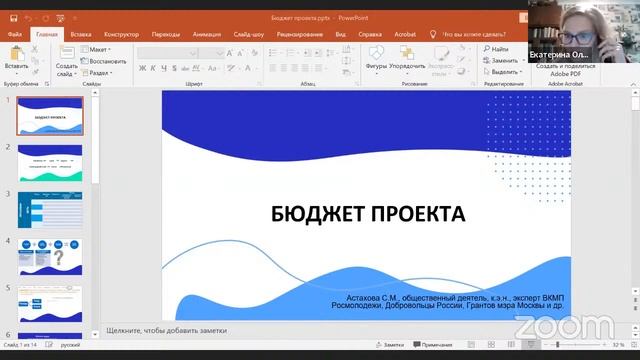
Task: Open spell check icon in status bar
Action: [49, 345]
